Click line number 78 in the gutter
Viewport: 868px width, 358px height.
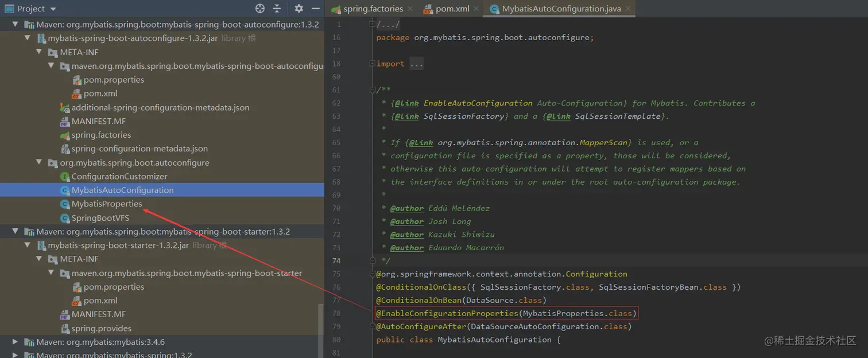336,313
